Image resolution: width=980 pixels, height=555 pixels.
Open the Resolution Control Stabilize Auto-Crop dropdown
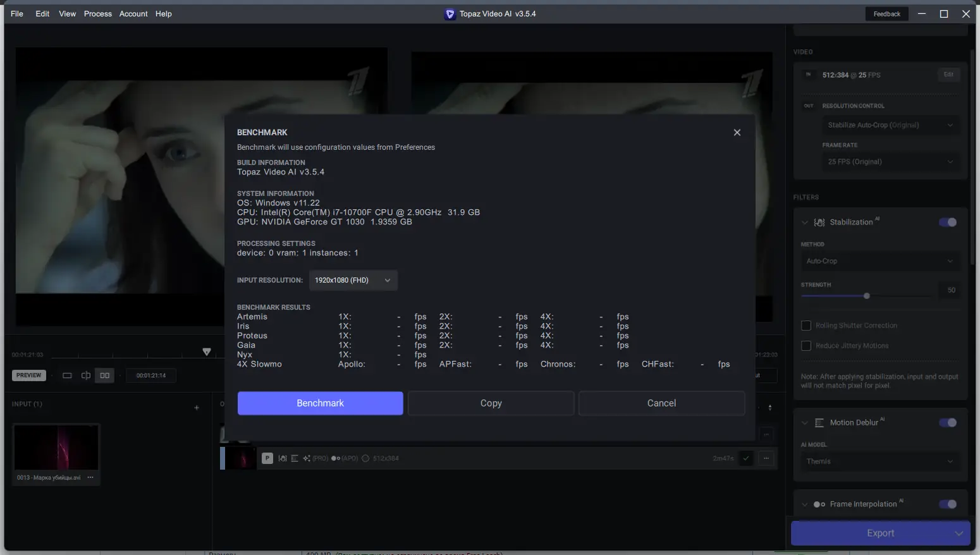coord(890,125)
